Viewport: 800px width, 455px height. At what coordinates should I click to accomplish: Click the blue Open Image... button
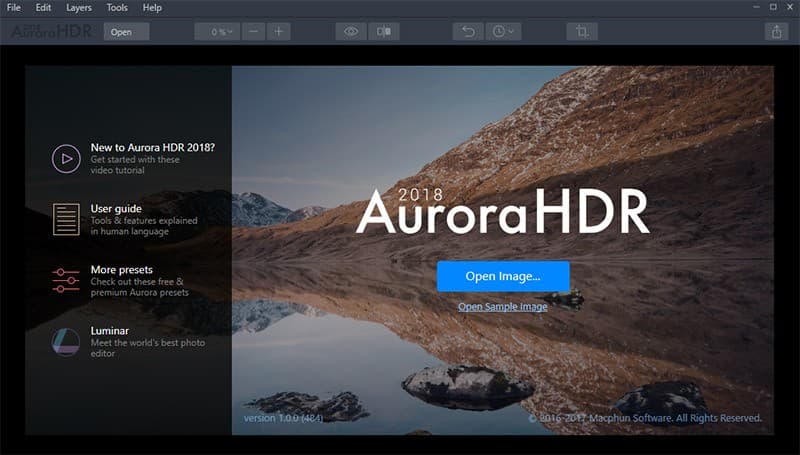pyautogui.click(x=503, y=276)
